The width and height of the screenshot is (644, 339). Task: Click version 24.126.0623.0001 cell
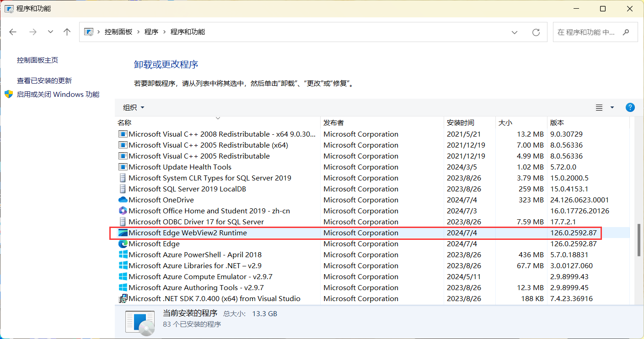580,200
